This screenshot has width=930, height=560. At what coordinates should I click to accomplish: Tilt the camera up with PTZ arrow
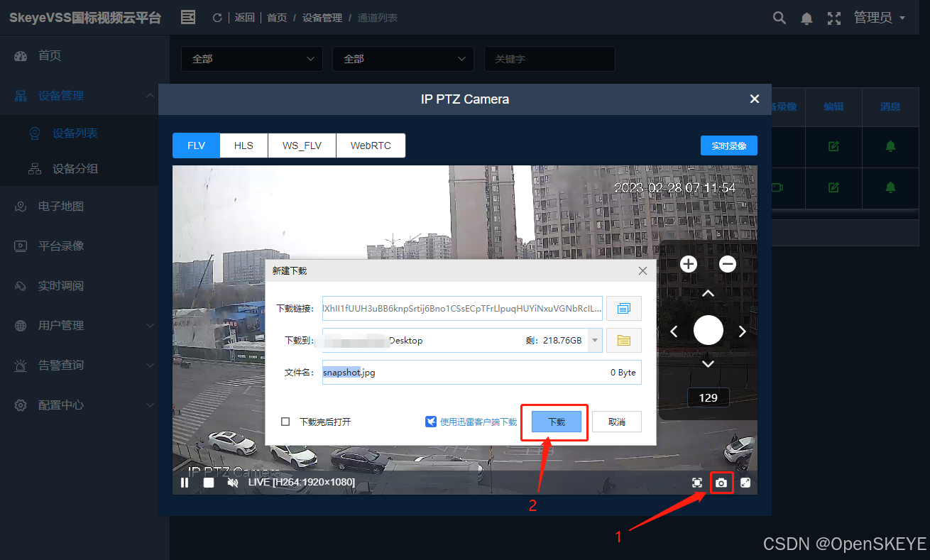(708, 293)
